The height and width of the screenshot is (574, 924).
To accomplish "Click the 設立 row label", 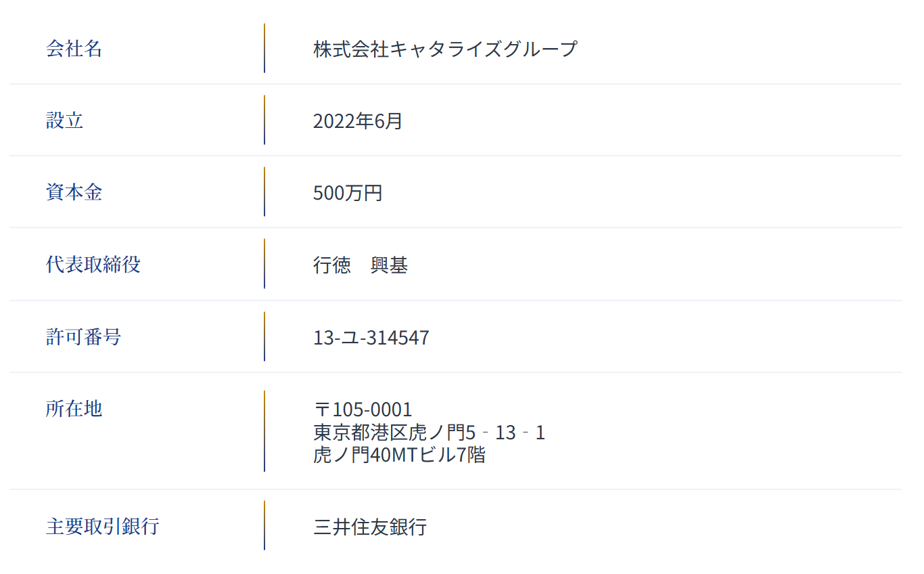I will [64, 120].
